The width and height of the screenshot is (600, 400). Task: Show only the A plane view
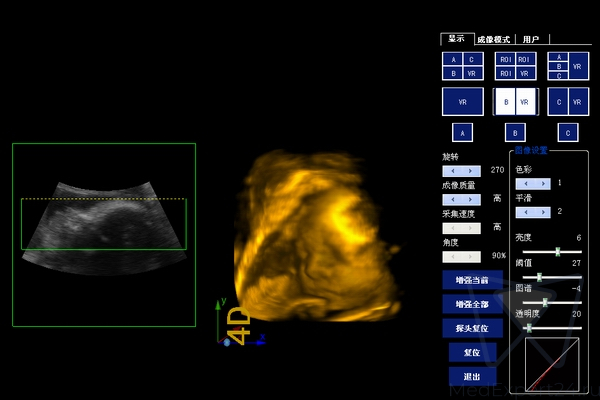click(461, 132)
